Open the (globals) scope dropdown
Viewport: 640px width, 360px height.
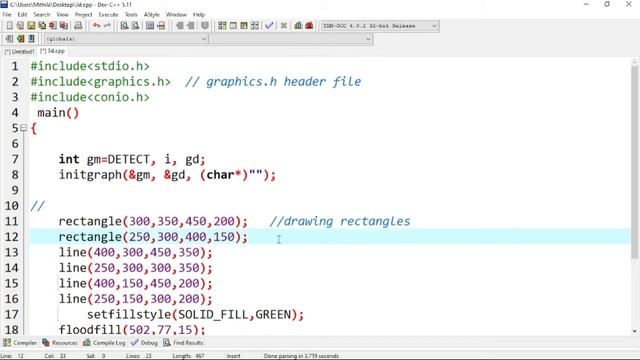[203, 39]
